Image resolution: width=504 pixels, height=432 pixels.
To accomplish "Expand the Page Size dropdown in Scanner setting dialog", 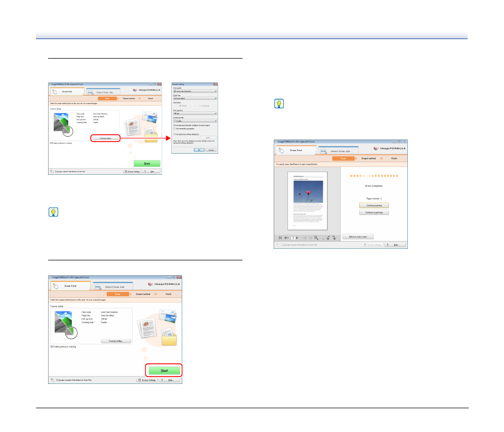I will (x=195, y=98).
